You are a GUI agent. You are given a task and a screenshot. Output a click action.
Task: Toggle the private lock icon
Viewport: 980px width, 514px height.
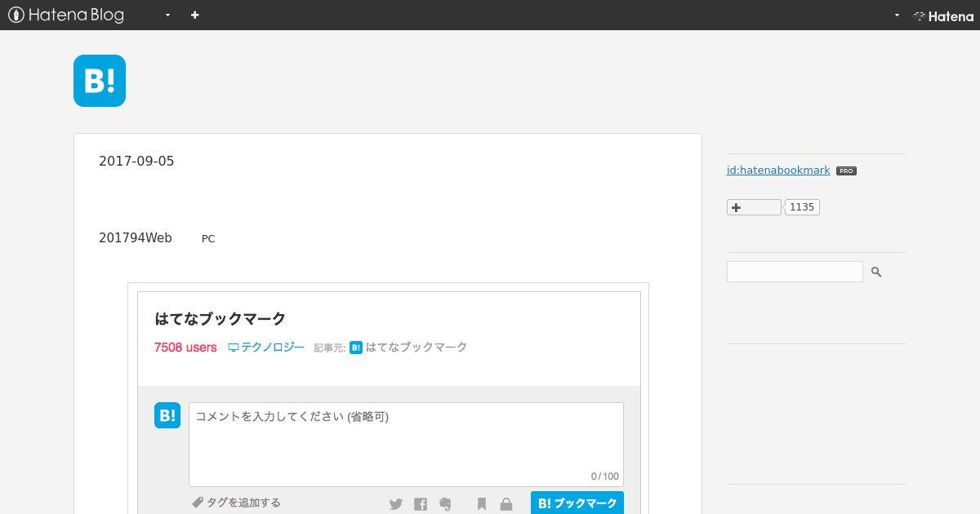pyautogui.click(x=506, y=504)
